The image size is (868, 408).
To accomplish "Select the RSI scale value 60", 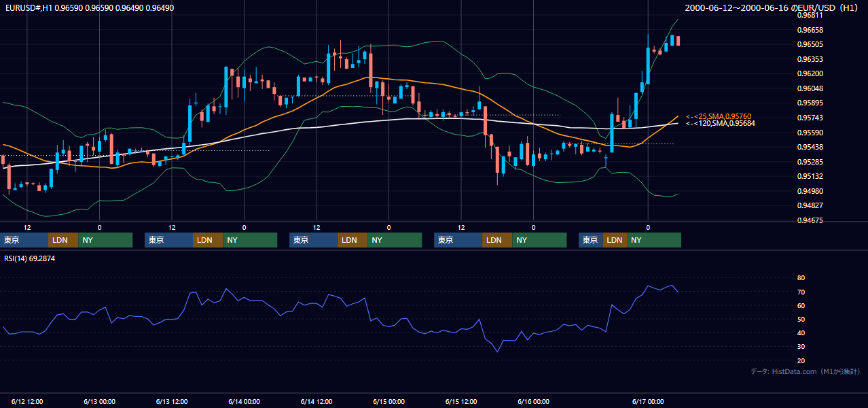I will tap(801, 305).
